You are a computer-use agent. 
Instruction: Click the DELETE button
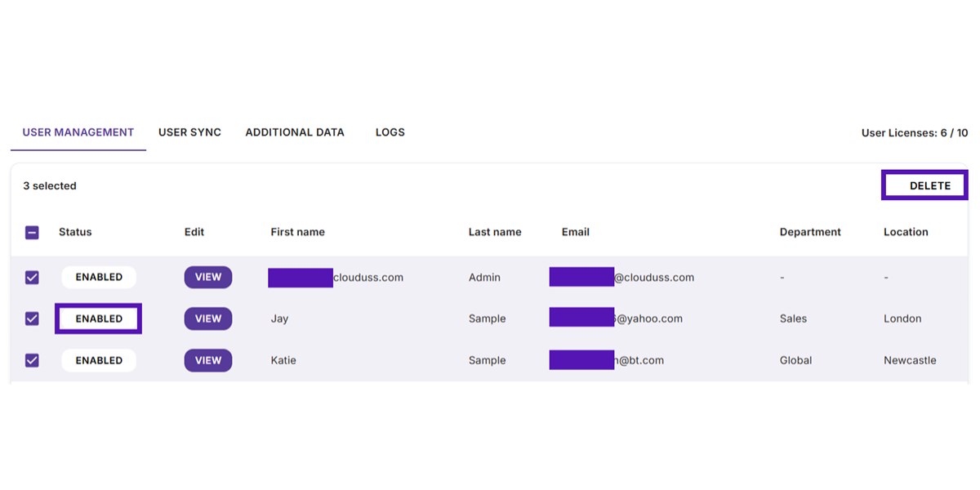[x=924, y=185]
